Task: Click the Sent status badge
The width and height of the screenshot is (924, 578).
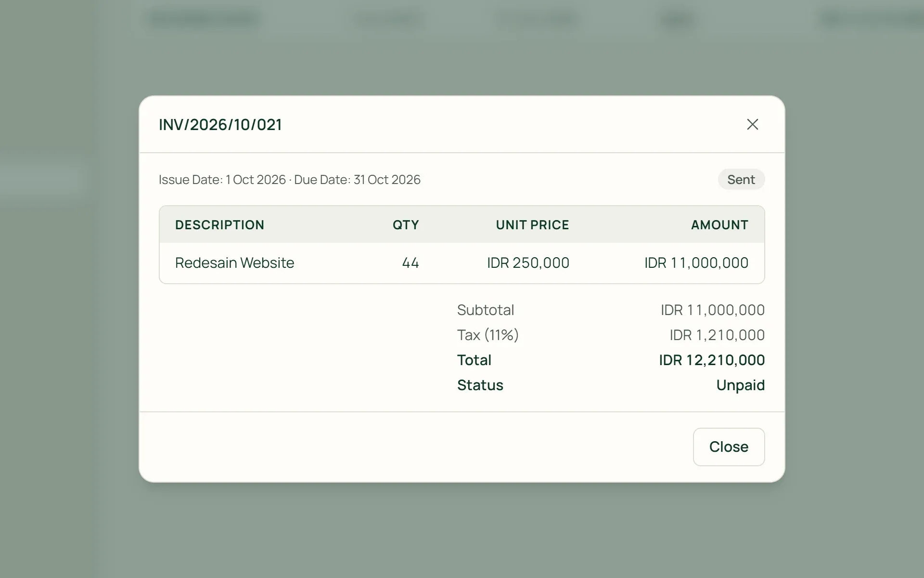Action: pos(741,179)
